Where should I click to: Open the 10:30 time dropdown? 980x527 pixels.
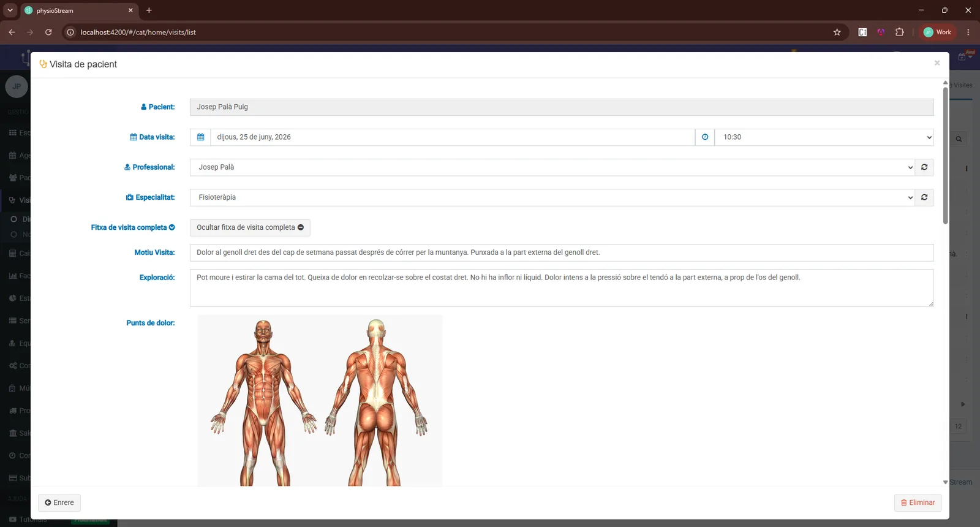point(824,137)
